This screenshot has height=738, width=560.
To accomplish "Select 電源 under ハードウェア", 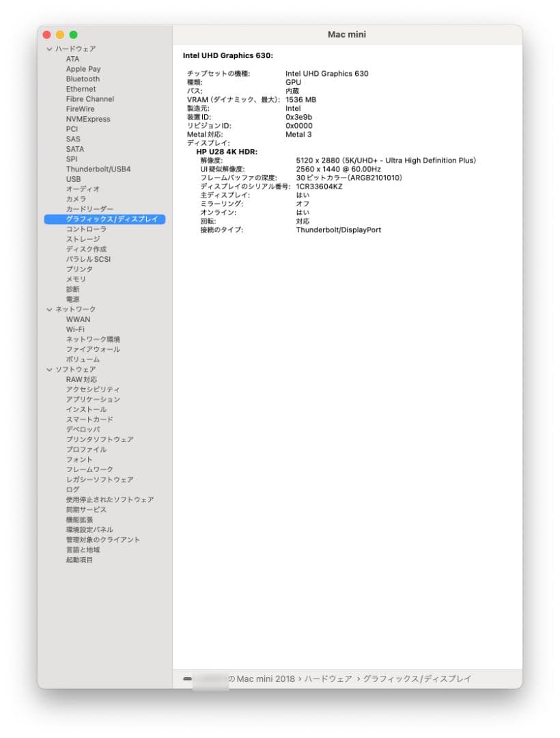I will (74, 299).
